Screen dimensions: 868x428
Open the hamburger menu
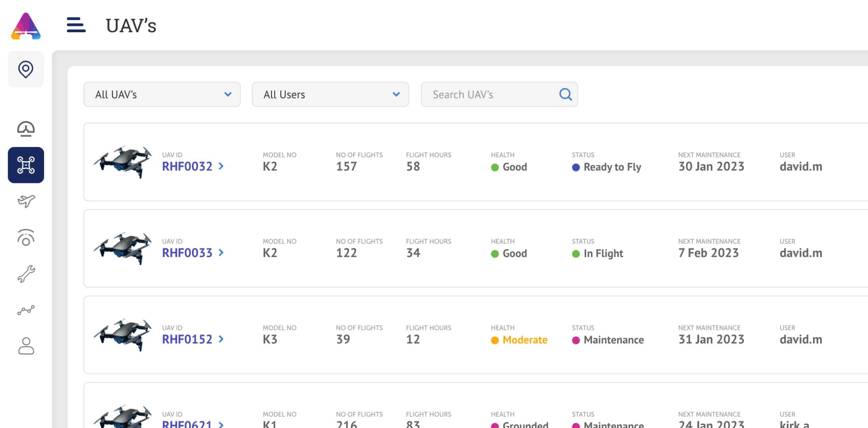[x=76, y=25]
